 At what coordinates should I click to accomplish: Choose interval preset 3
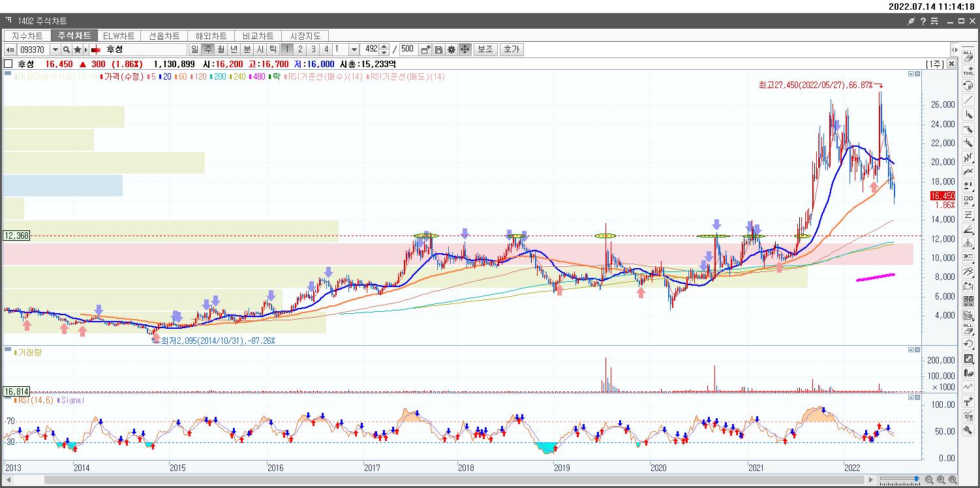click(313, 49)
